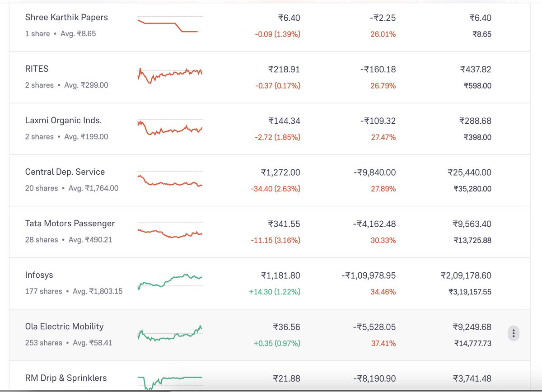Select Ola Electric invested value ₹14,777.73

pos(473,343)
